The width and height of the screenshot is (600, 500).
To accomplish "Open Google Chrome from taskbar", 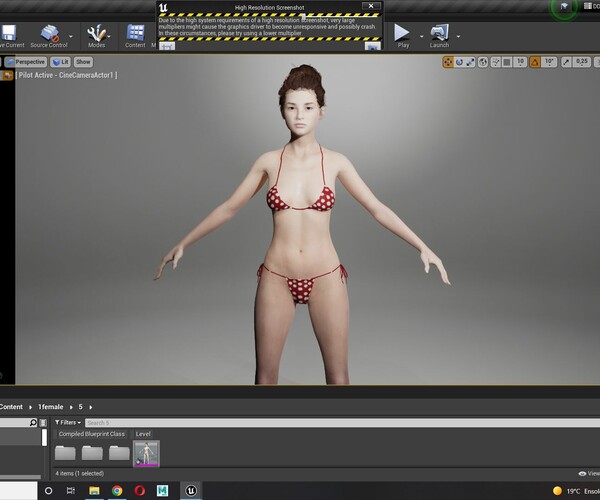I will 117,490.
